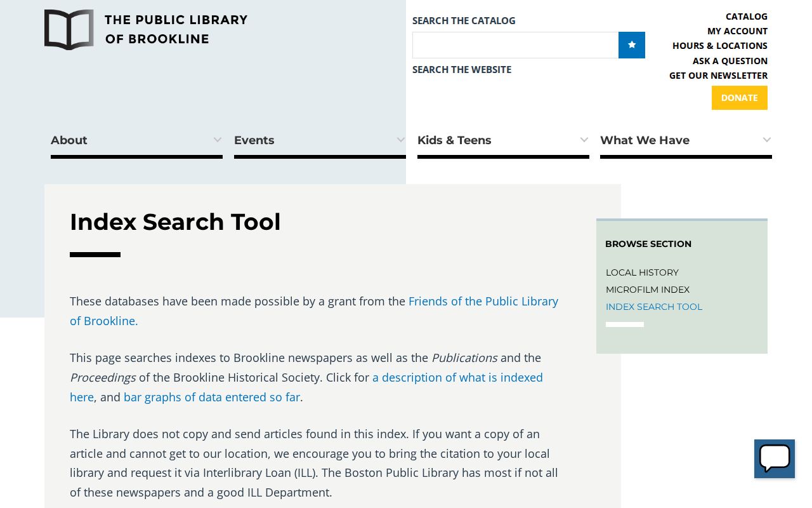Follow the Friends of the Public Library link
This screenshot has height=508, width=812.
(314, 311)
